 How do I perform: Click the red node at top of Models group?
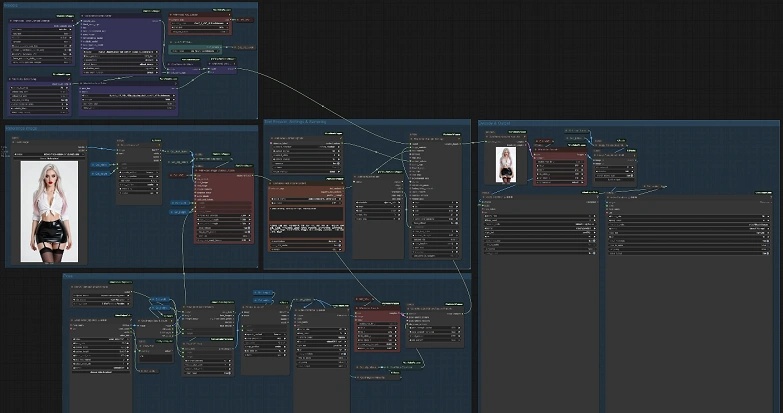click(x=198, y=24)
